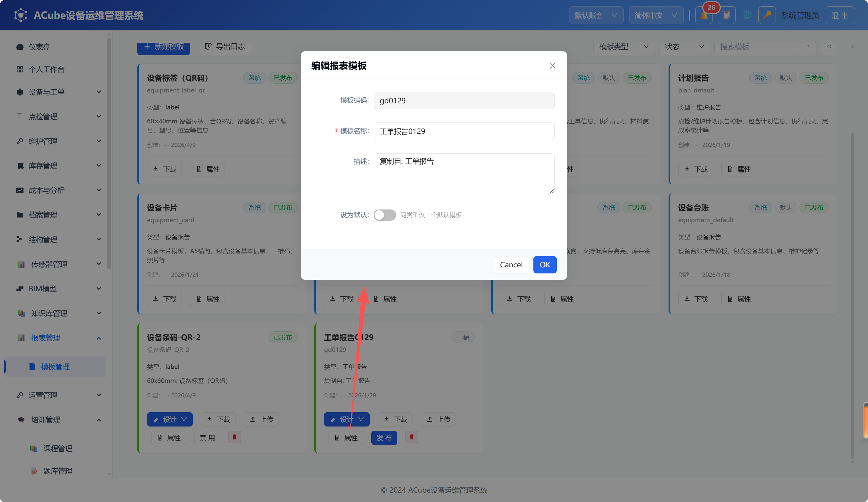This screenshot has width=868, height=502.
Task: Click the 搜索模板 search box
Action: point(757,46)
